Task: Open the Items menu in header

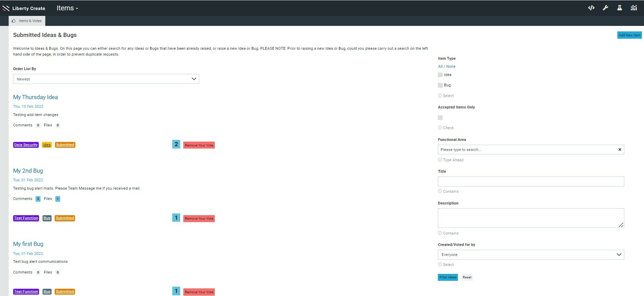Action: tap(67, 8)
